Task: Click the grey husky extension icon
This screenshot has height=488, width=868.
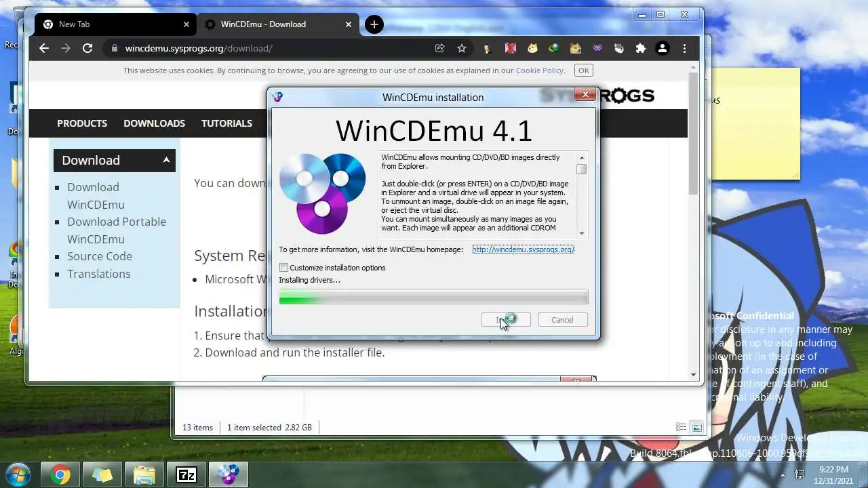Action: pos(619,48)
